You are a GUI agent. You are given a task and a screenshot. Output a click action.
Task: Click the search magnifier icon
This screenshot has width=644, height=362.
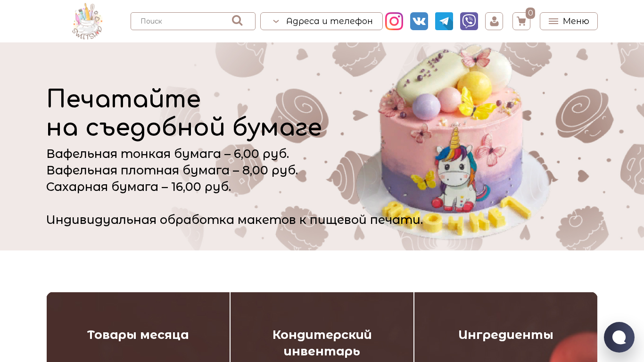coord(237,21)
